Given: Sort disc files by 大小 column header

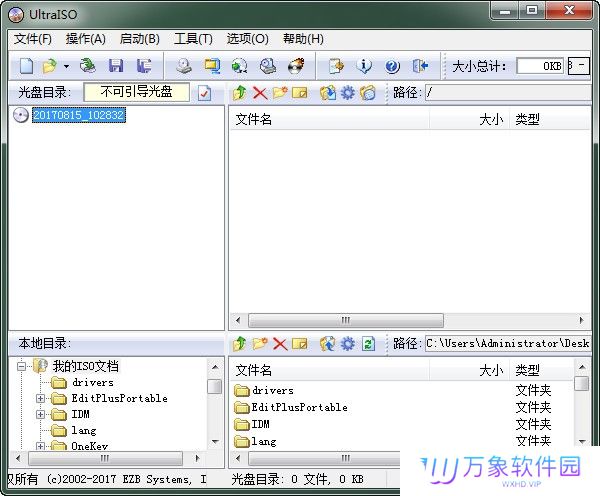Looking at the screenshot, I should (469, 119).
